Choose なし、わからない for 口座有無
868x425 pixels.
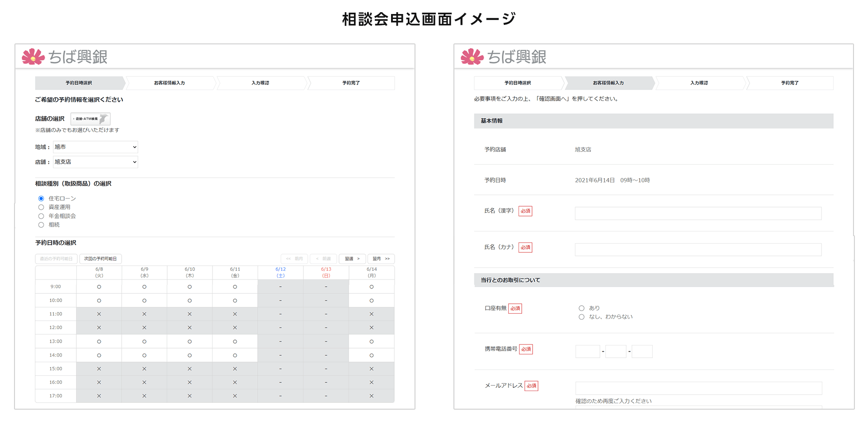point(581,317)
